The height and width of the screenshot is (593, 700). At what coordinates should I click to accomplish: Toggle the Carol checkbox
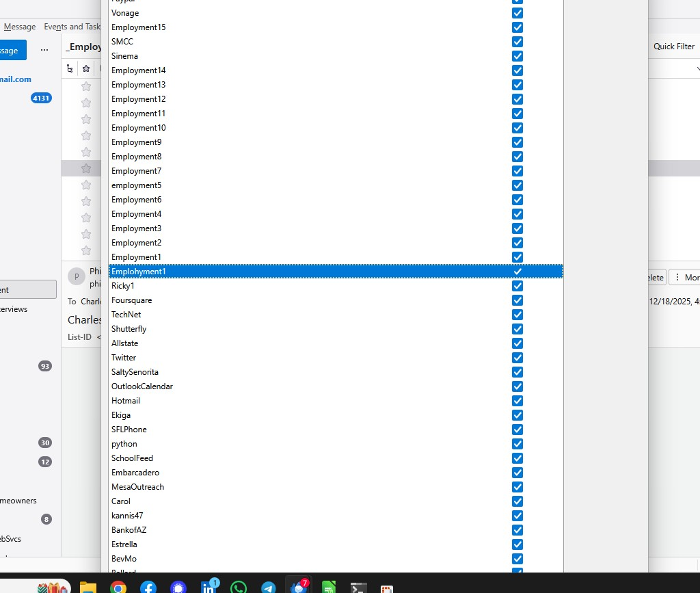coord(517,501)
